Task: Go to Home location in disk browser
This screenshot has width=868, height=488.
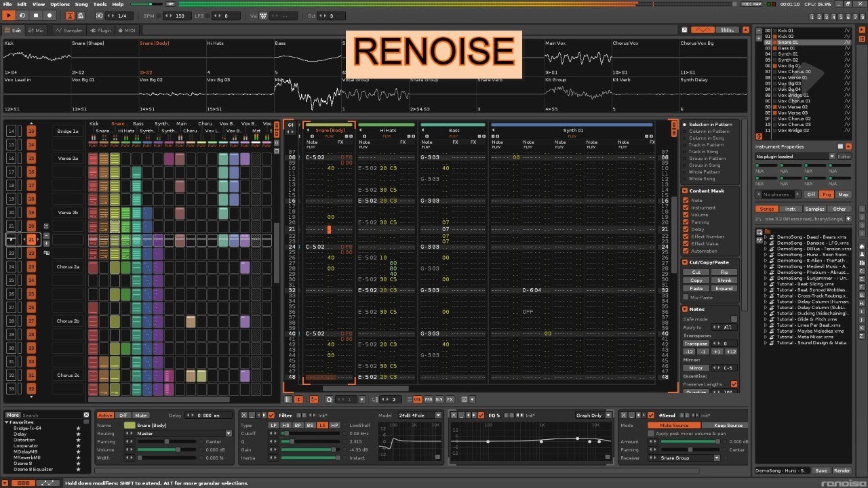Action: tap(862, 246)
